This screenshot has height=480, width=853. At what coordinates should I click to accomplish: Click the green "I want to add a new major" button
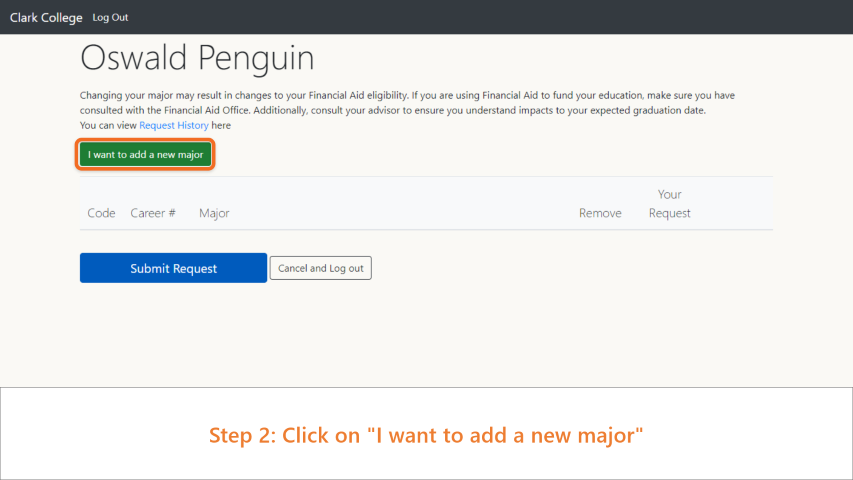(x=145, y=155)
